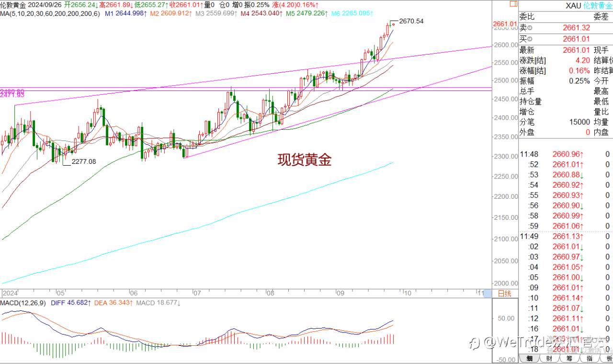
Task: Click the 09 month marker on time axis
Action: 341,293
